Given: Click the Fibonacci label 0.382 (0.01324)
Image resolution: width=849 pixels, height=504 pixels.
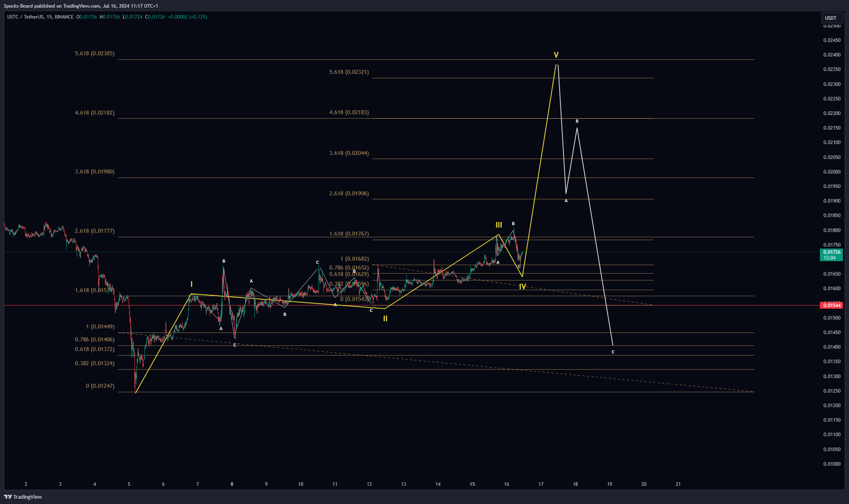Looking at the screenshot, I should click(95, 364).
